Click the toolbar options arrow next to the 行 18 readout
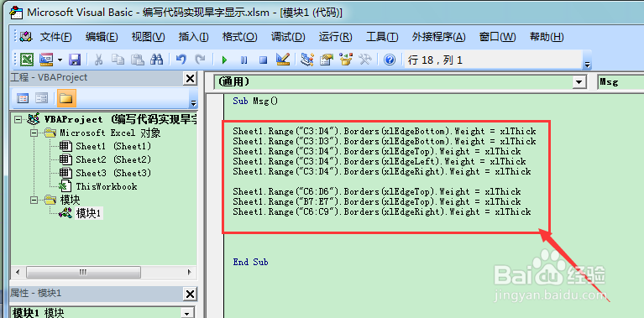Screen dimensions: 644x318 coord(587,65)
